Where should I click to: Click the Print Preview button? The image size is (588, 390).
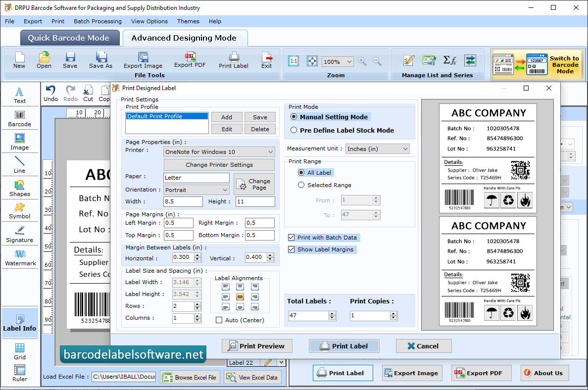pyautogui.click(x=257, y=346)
